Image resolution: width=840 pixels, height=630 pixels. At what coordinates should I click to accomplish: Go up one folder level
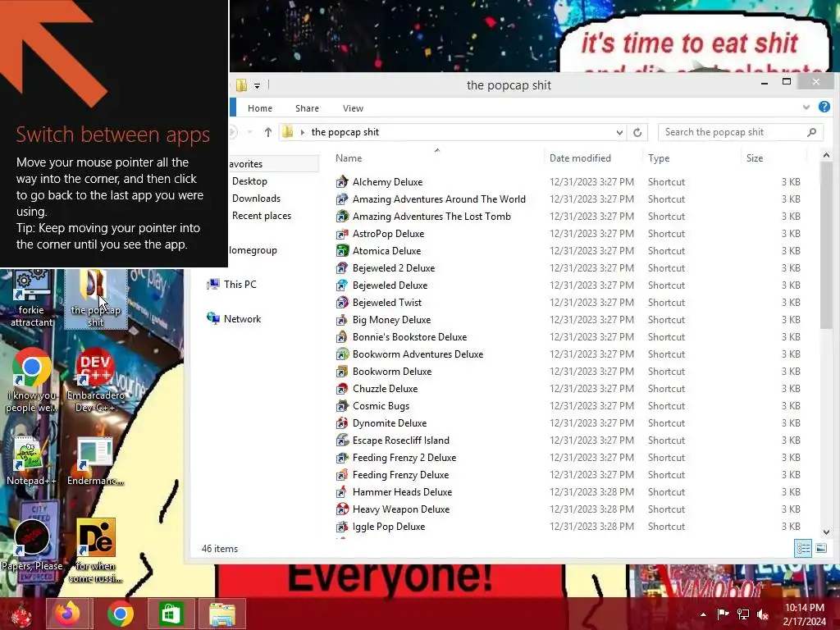268,132
